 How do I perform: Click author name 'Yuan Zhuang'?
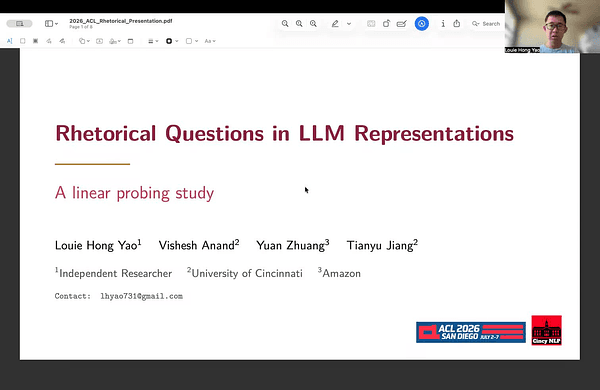(290, 245)
